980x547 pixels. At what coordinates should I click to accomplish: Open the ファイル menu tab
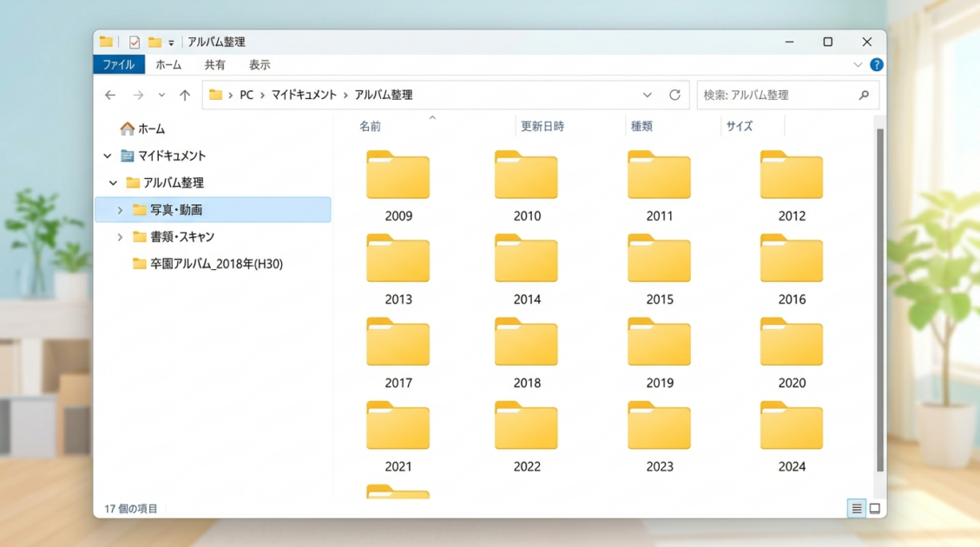pos(119,65)
